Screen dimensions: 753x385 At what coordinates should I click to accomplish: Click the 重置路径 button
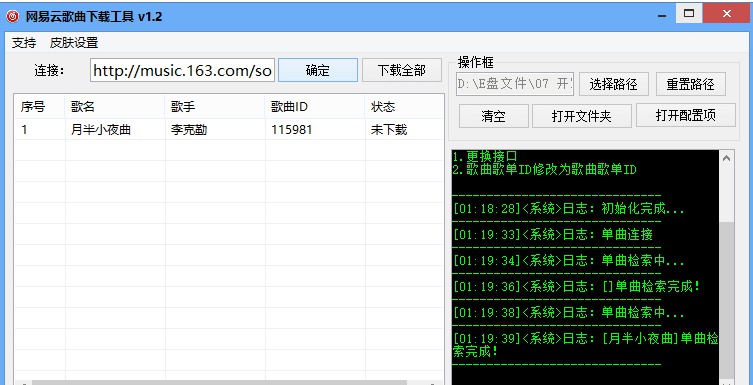pyautogui.click(x=691, y=84)
